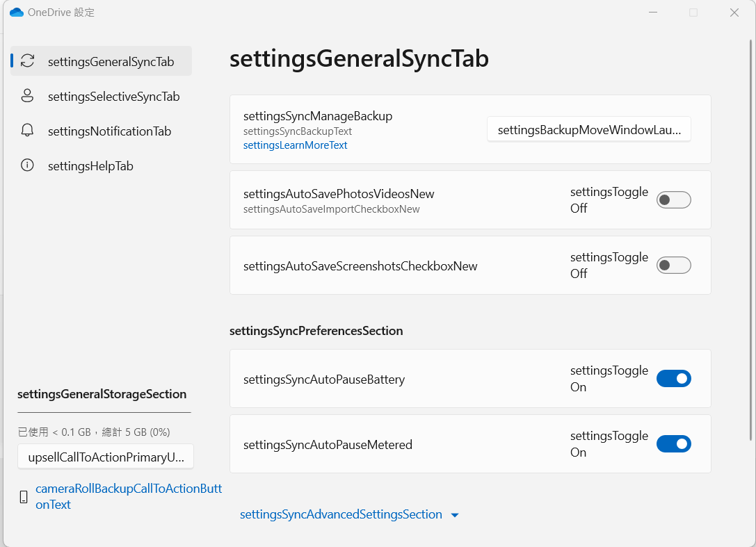This screenshot has width=756, height=547.
Task: Click the sync arrows icon in sidebar
Action: point(28,60)
